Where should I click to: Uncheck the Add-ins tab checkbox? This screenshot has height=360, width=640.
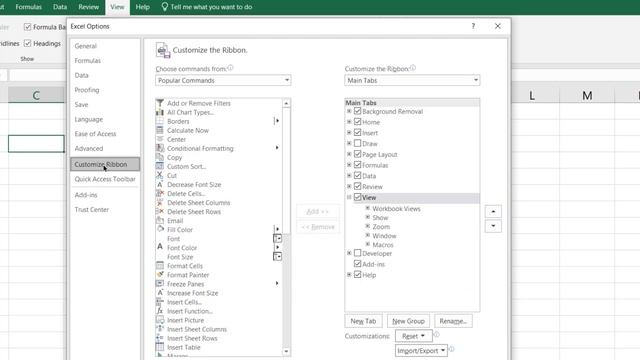click(x=358, y=264)
